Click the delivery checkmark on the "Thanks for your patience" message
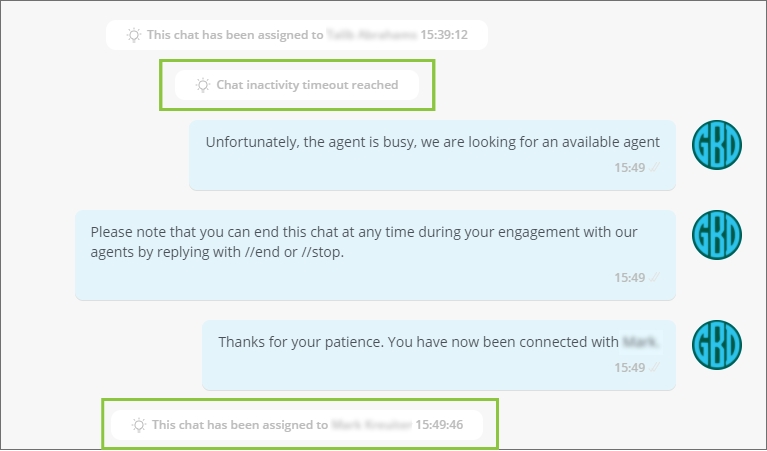 coord(655,368)
